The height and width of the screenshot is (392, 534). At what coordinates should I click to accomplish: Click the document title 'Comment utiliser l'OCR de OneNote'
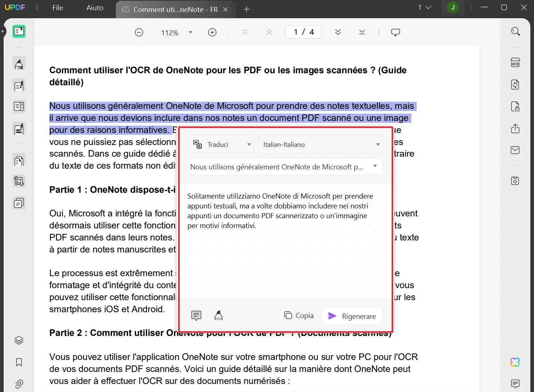pos(228,76)
